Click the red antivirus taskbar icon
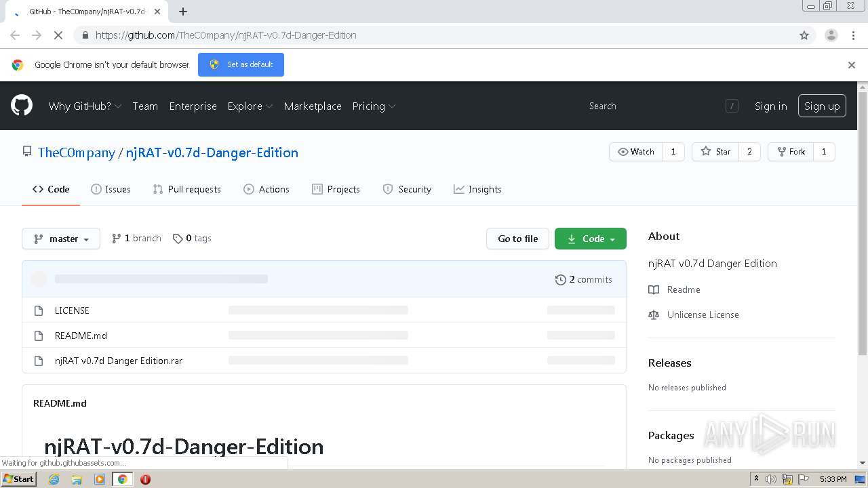 (x=145, y=479)
